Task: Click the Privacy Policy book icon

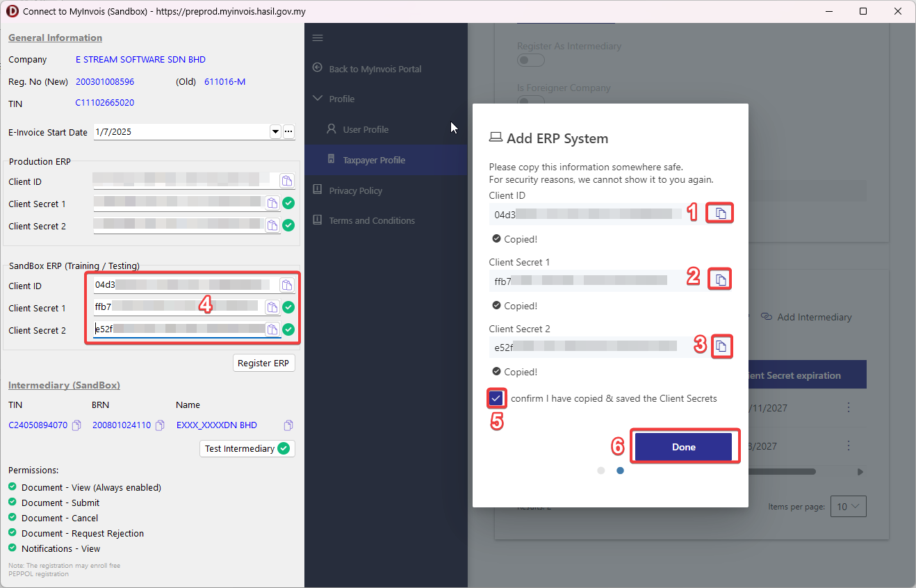Action: point(318,190)
